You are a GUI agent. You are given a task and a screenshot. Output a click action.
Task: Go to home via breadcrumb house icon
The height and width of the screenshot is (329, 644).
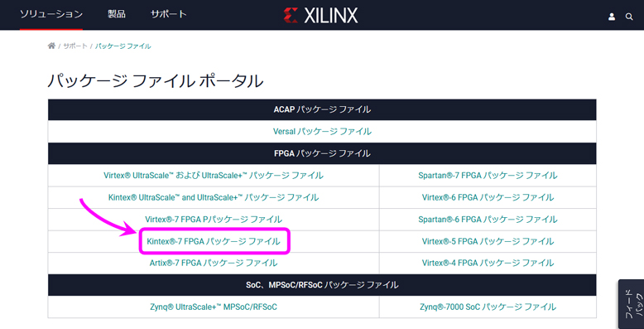[x=51, y=46]
